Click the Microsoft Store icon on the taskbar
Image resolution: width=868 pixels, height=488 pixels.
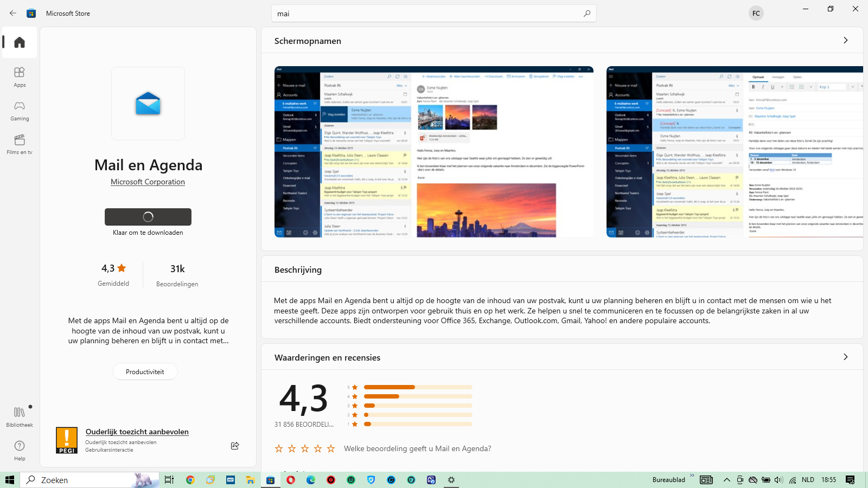[270, 480]
